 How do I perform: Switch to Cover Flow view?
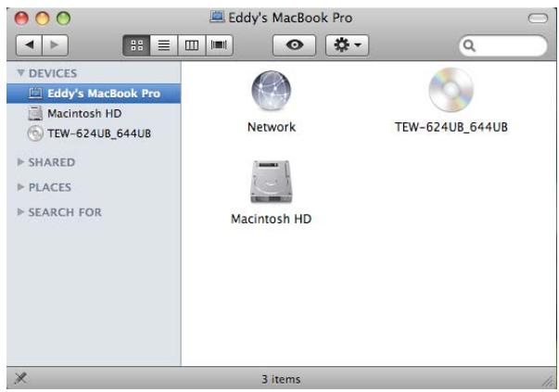pos(219,45)
